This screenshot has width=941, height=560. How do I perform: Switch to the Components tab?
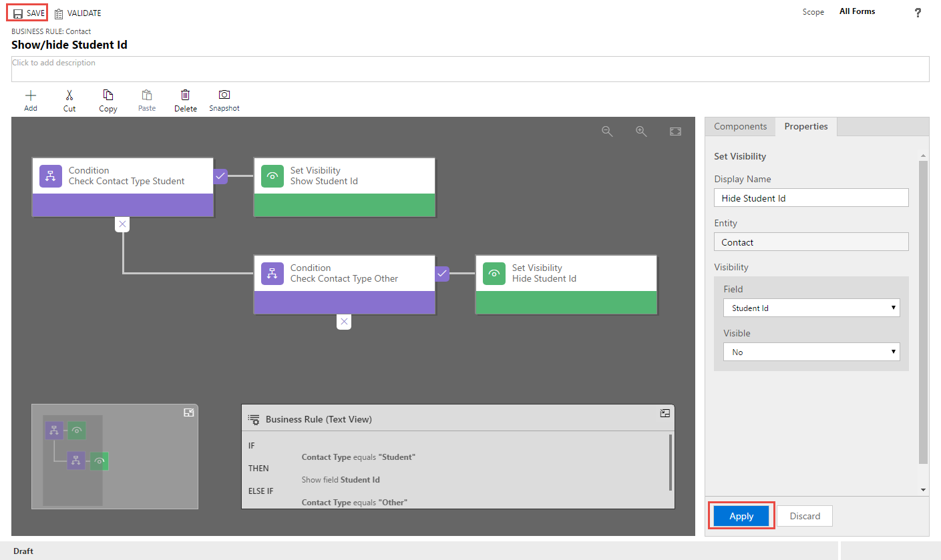740,126
